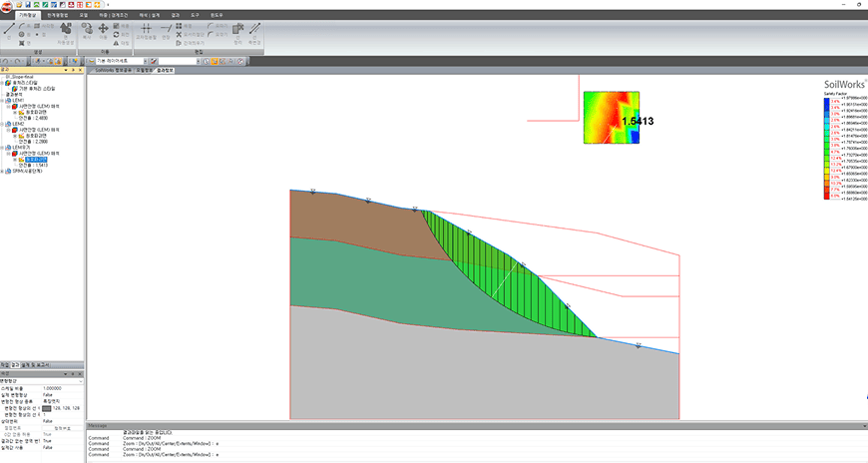Click the undo arrow in quick toolbar
The image size is (868, 463).
(x=4, y=62)
